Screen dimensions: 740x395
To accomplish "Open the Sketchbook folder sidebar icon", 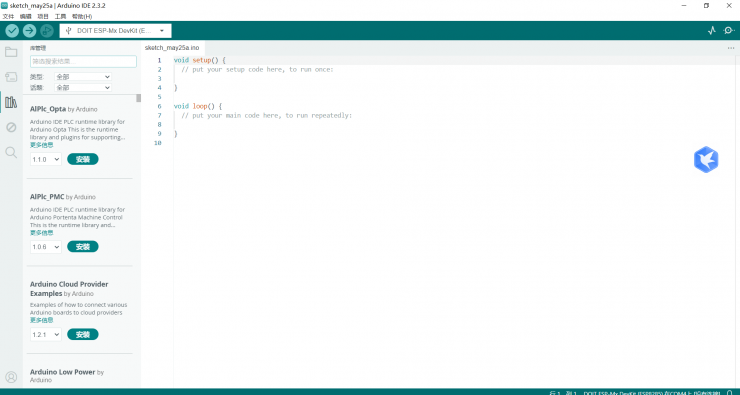I will (x=11, y=52).
